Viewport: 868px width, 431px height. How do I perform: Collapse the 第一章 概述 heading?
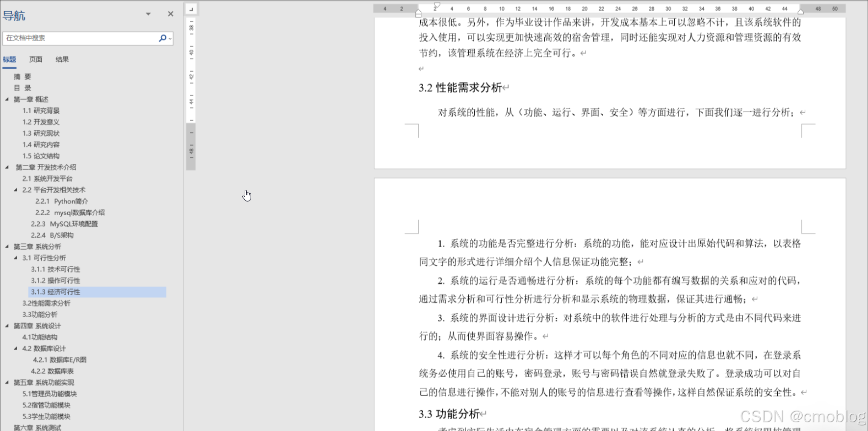tap(7, 99)
